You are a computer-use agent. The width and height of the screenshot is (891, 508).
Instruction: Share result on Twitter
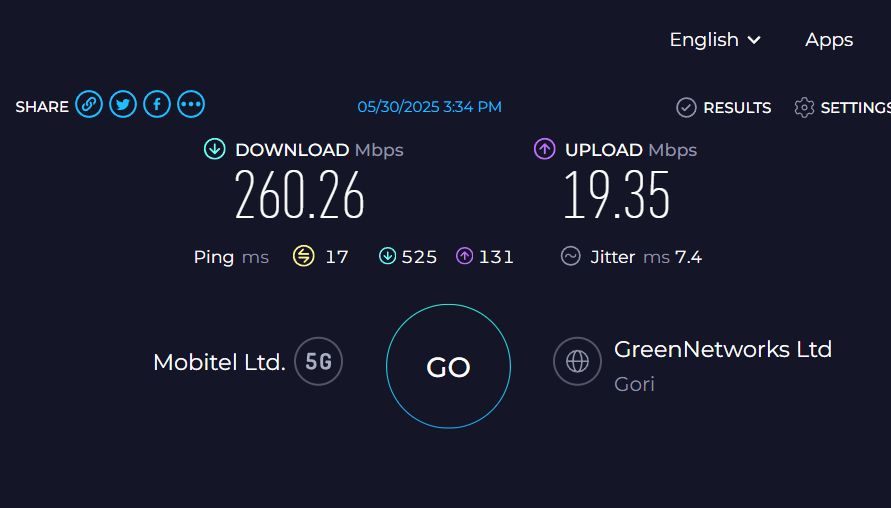[x=123, y=105]
